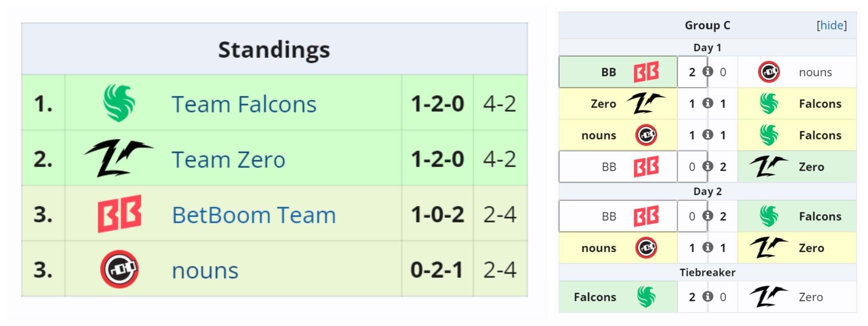Screen dimensions: 868x326
Task: Expand details of nouns versus Zero match
Action: (x=708, y=248)
